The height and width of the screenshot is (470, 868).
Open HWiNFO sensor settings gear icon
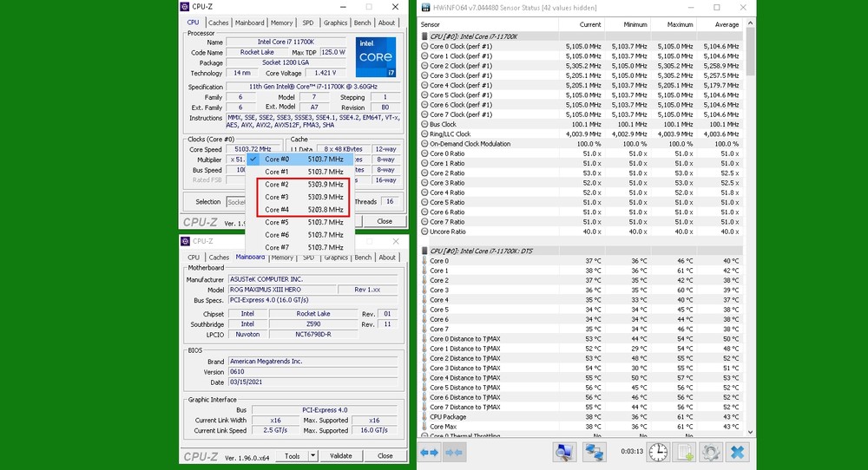[x=711, y=452]
